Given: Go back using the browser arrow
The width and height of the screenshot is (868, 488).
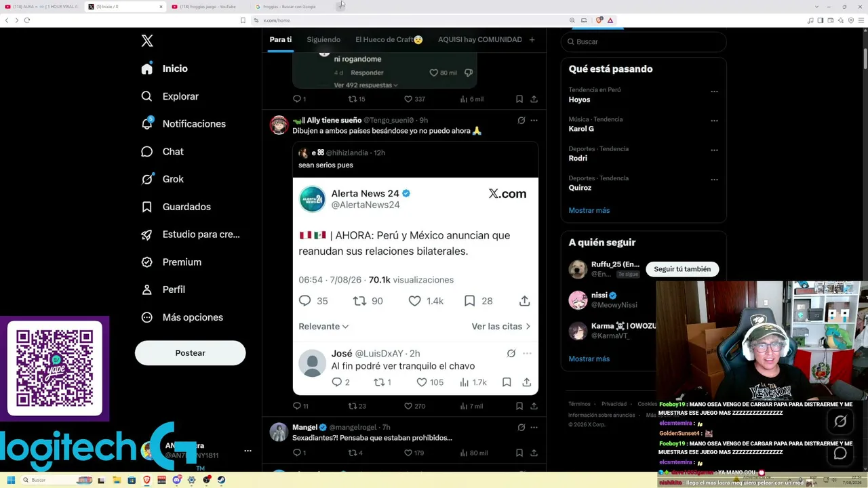Looking at the screenshot, I should pyautogui.click(x=7, y=20).
